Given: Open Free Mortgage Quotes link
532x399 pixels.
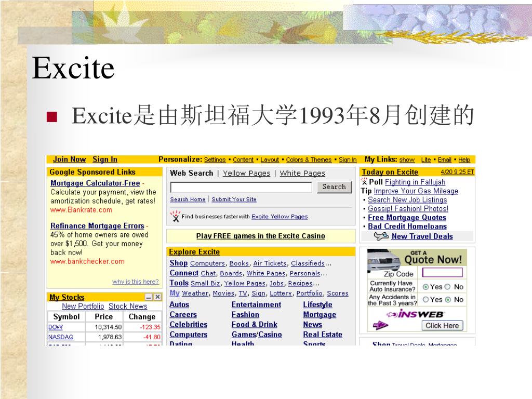Looking at the screenshot, I should point(407,218).
